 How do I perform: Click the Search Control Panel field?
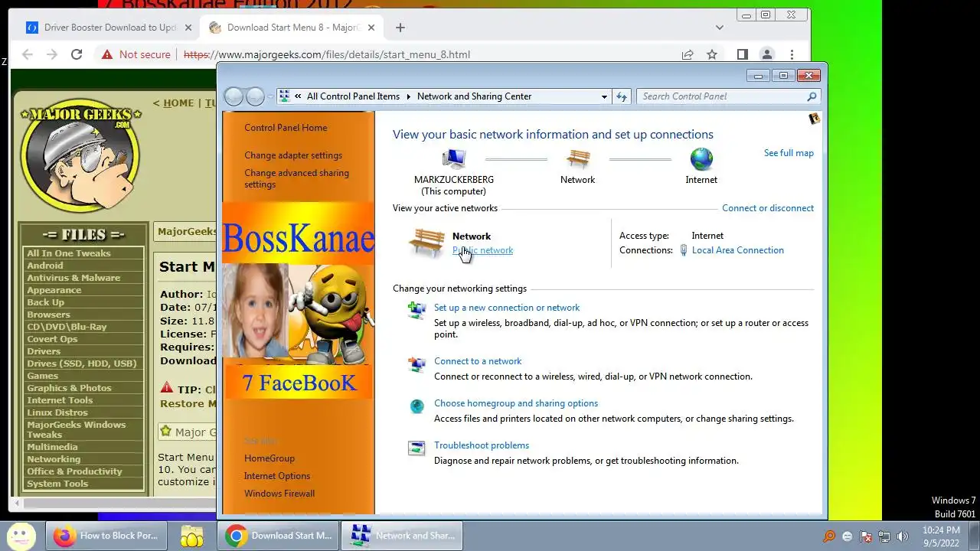(x=728, y=96)
